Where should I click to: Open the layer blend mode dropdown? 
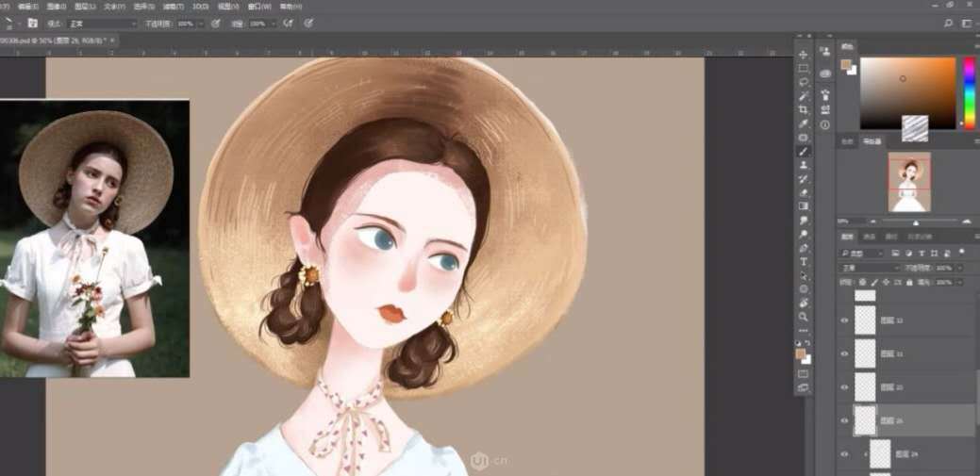869,268
